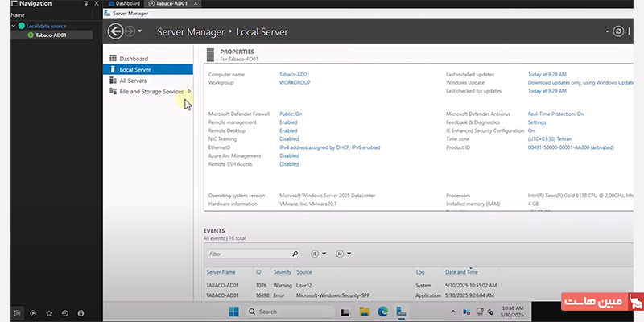Click the WORKGROUP link
This screenshot has width=644, height=322.
[295, 83]
